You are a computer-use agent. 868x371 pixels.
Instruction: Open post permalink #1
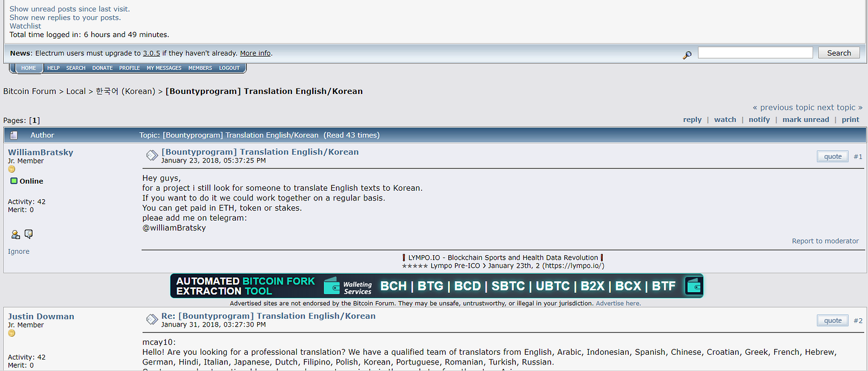858,156
